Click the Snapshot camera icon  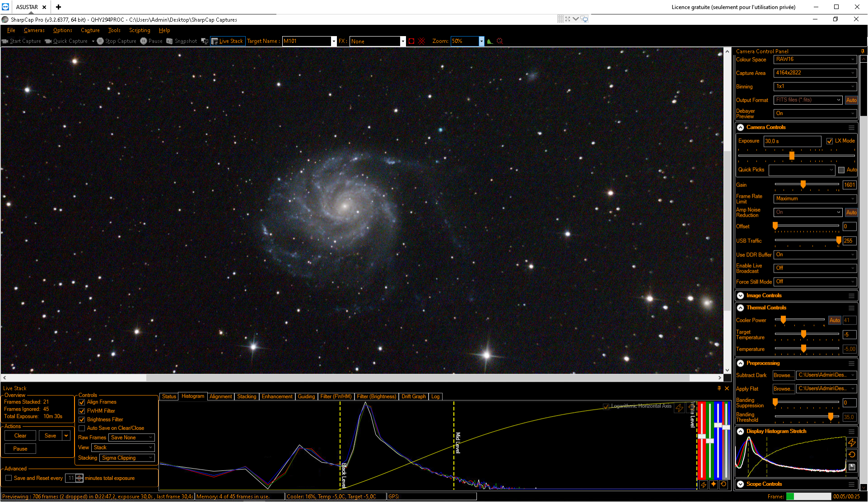coord(169,41)
